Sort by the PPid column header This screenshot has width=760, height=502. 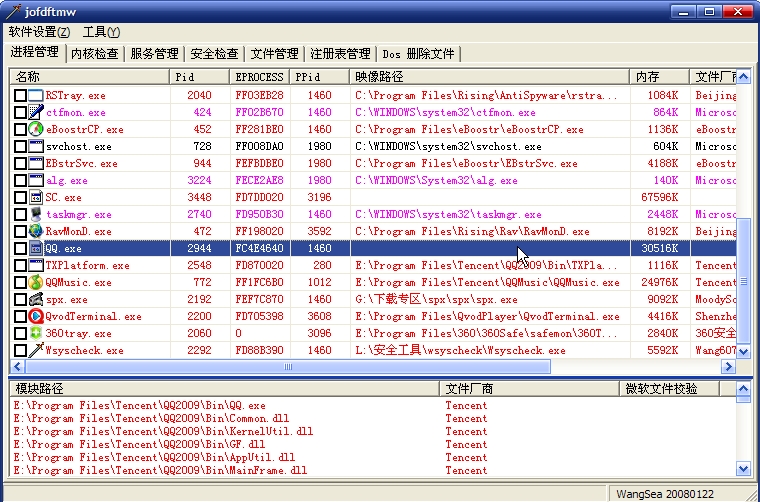(319, 77)
